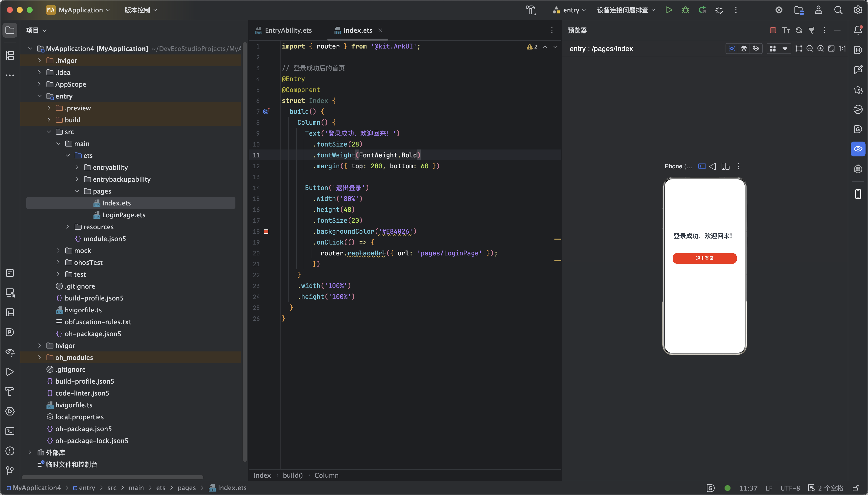Open editor tabs more options menu
The image size is (868, 495).
552,30
